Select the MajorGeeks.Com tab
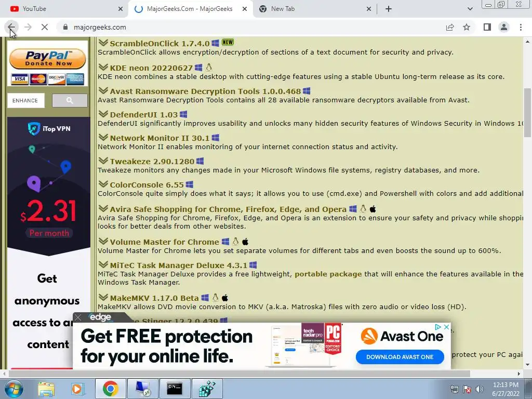Screen dimensions: 532x399 click(190, 9)
